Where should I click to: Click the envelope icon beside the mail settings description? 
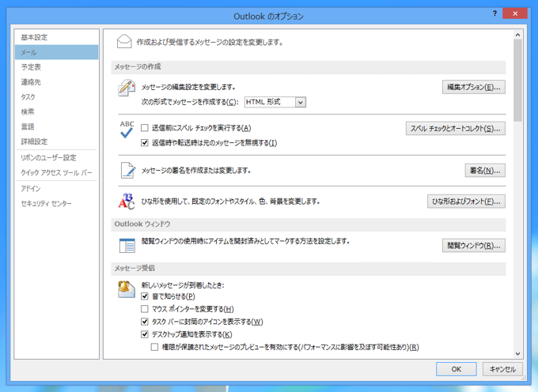click(x=124, y=41)
